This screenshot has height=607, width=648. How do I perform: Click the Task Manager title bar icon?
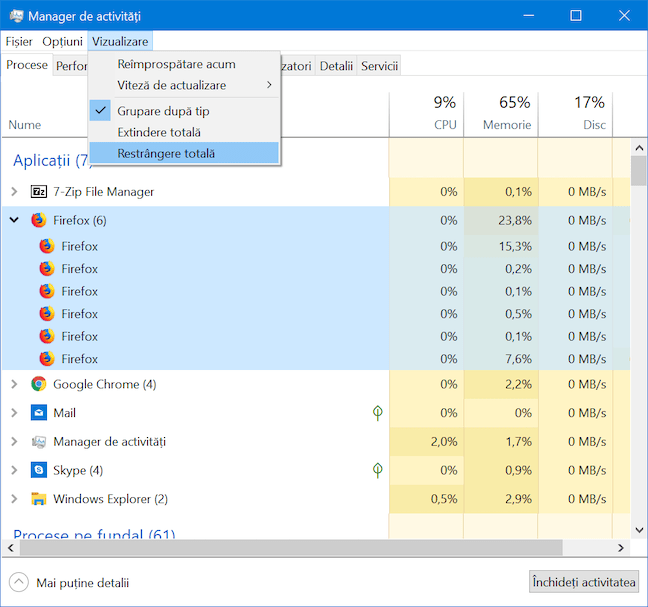tap(17, 16)
